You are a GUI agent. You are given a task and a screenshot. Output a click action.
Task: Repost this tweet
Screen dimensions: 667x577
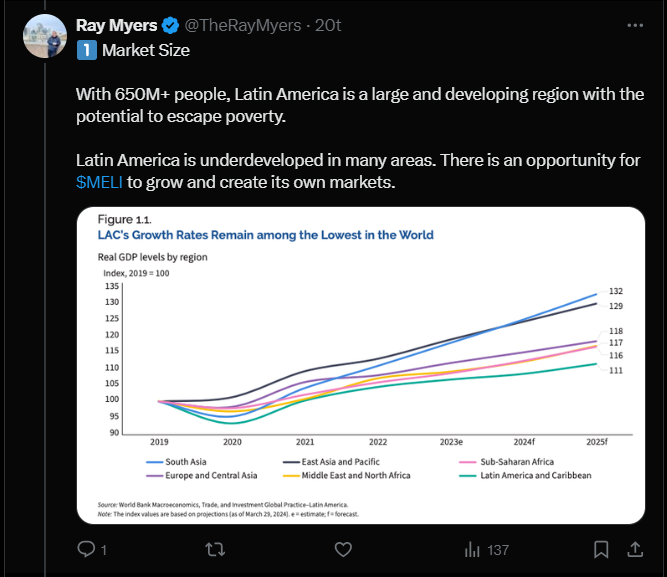tap(213, 549)
